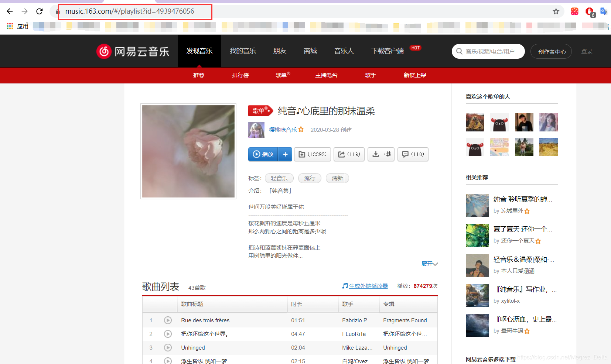Switch to the 我的音乐 tab
The width and height of the screenshot is (611, 364).
click(x=243, y=51)
